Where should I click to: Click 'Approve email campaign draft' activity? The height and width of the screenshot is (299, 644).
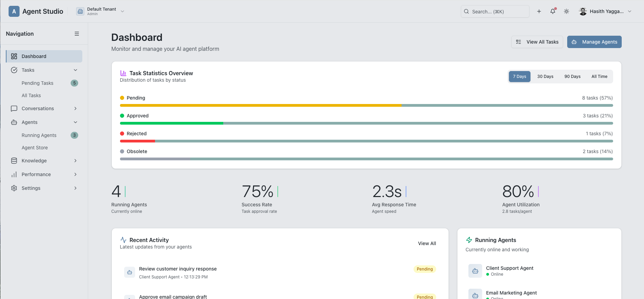[173, 297]
